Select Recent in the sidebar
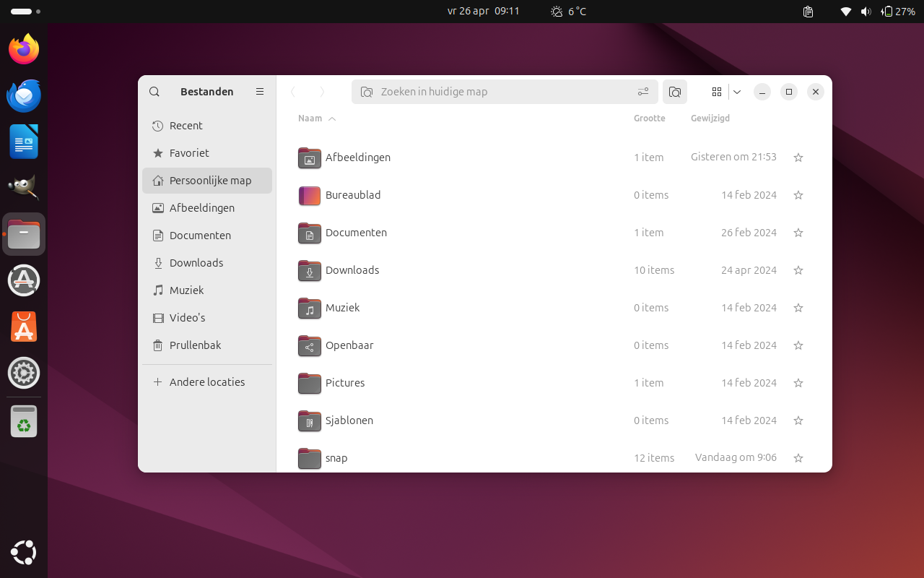Viewport: 924px width, 578px height. coord(186,126)
